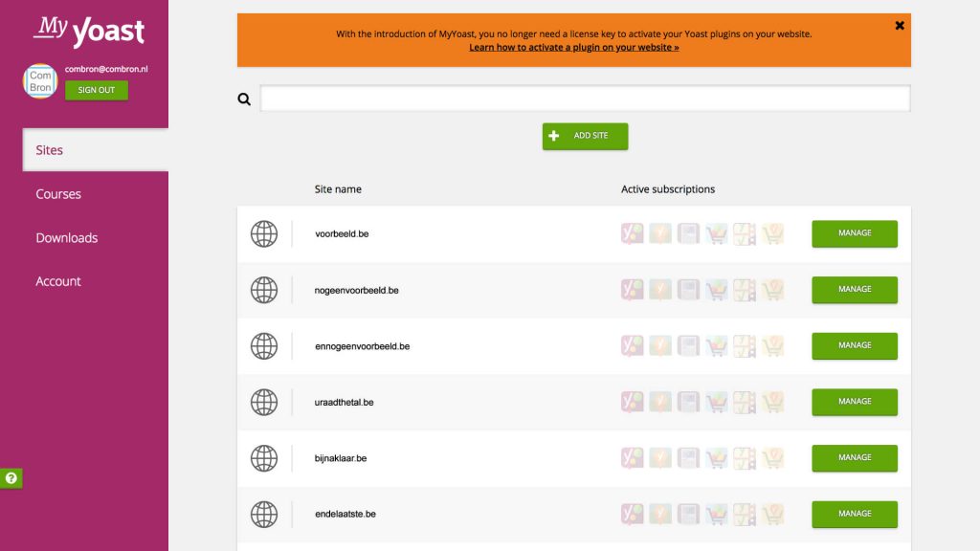This screenshot has height=551, width=980.
Task: Click the globe icon for endelaatste.be
Action: [264, 514]
